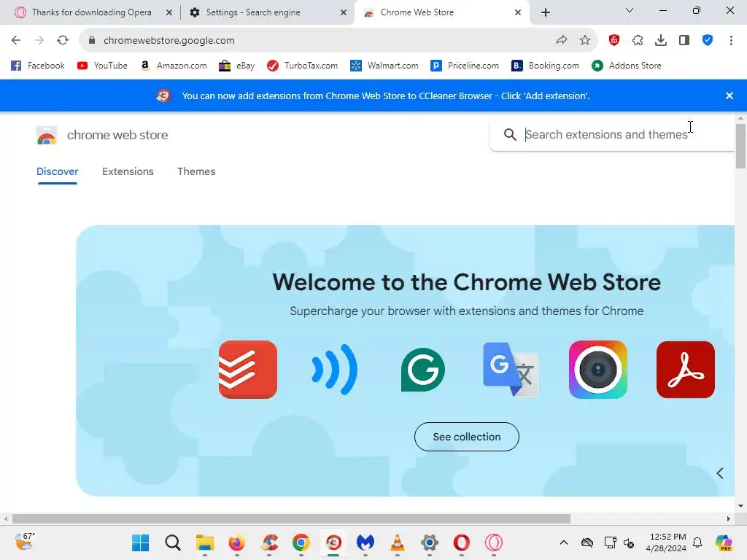Open the Todoist red extension icon
Screen dimensions: 747x560
tap(248, 370)
